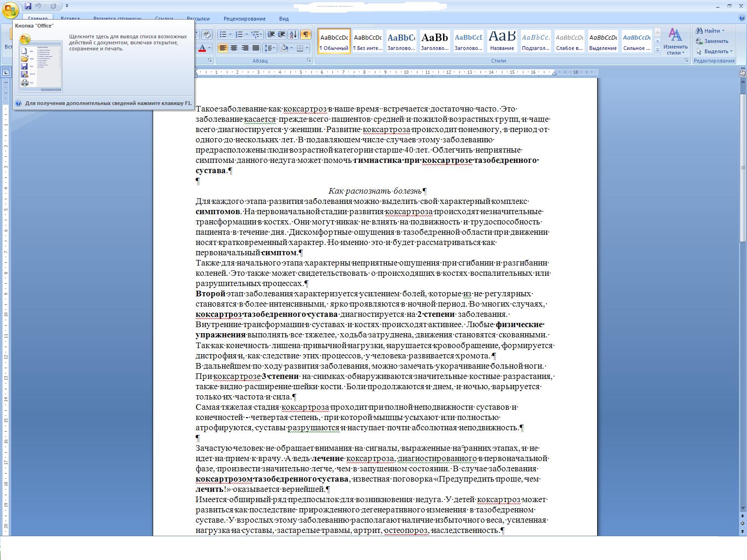Open Изменить стили menu
Screen dimensions: 747x560
[676, 42]
